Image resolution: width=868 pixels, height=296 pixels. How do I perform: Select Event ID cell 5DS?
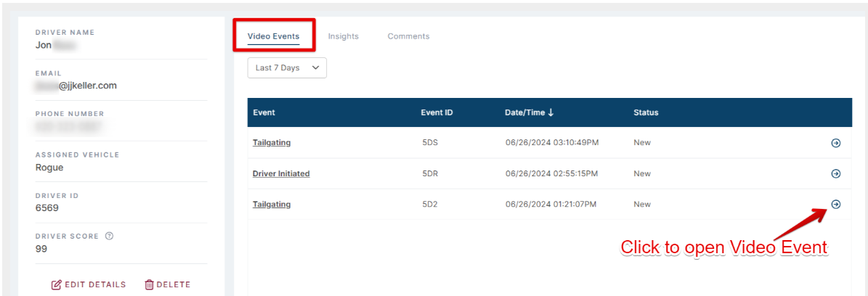[x=430, y=143]
